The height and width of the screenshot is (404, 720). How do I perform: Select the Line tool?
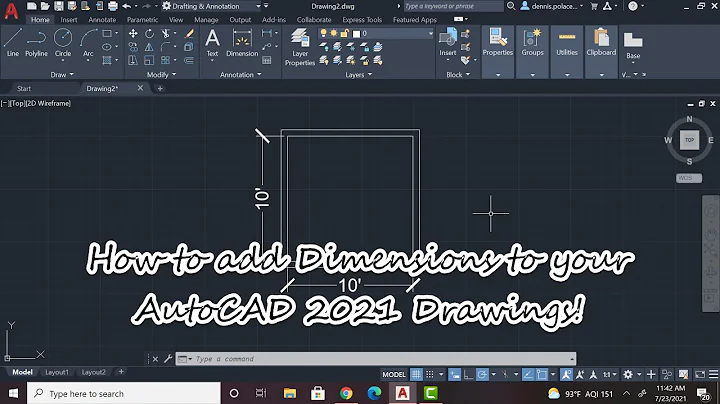point(12,42)
